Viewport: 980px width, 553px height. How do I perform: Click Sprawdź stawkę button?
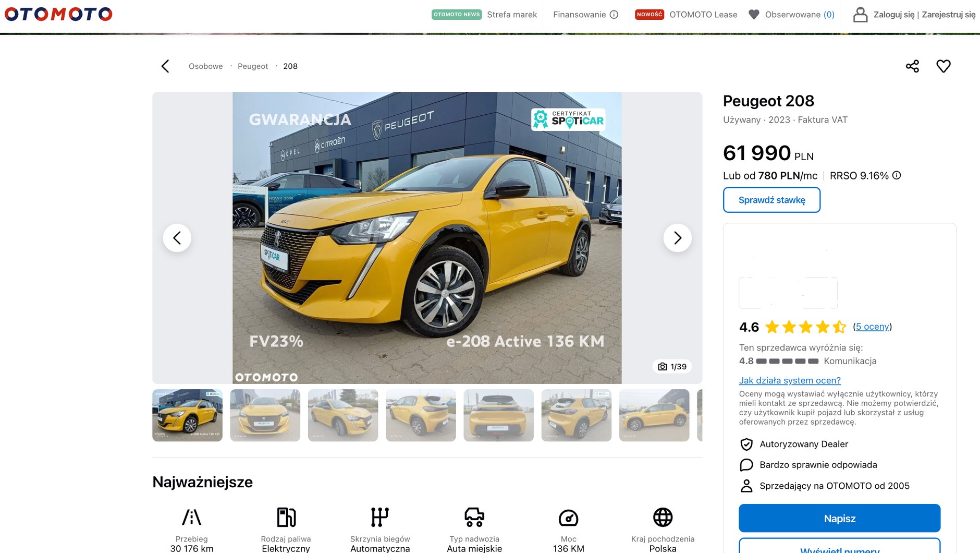pos(771,200)
